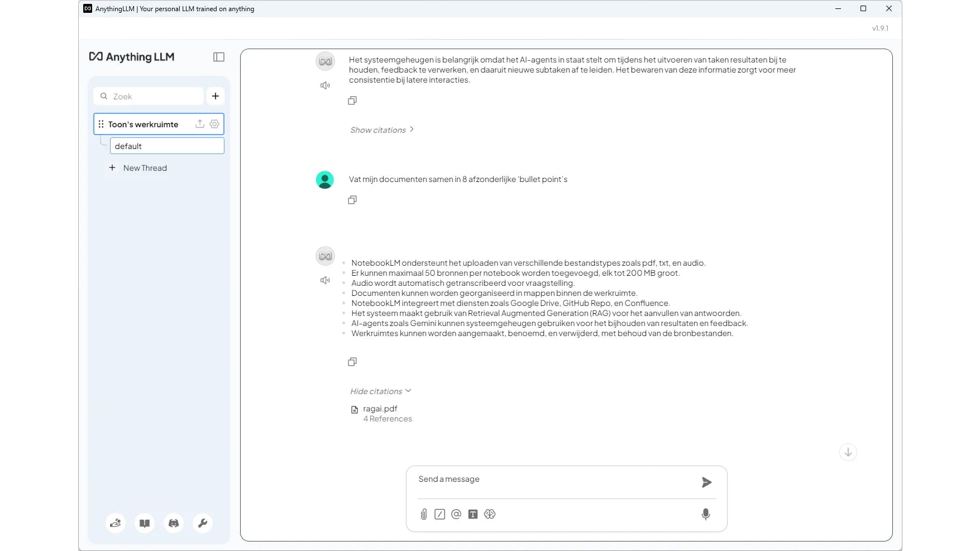
Task: Click the bullet "AI-agents zoals Gemini..."
Action: click(x=549, y=323)
